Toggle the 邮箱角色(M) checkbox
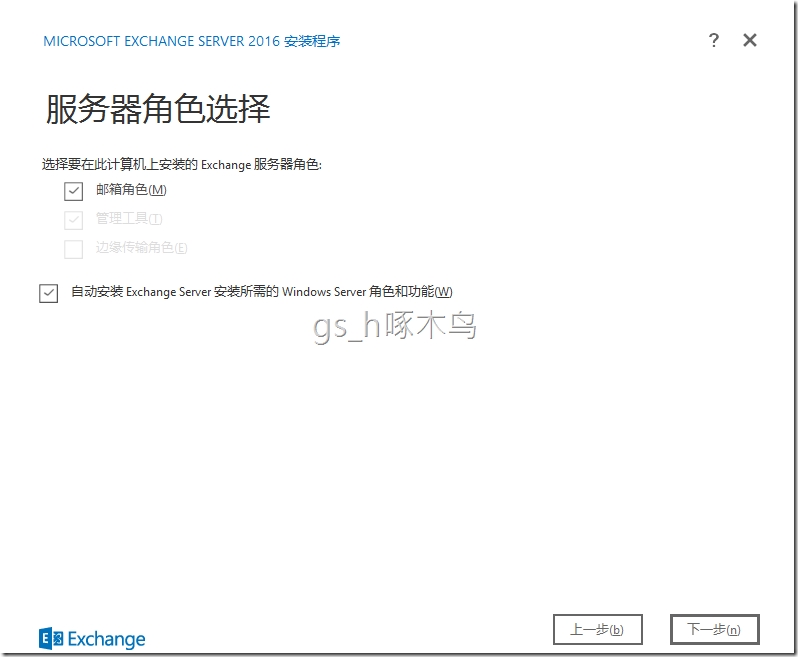Viewport: 798px width, 657px height. pos(73,191)
